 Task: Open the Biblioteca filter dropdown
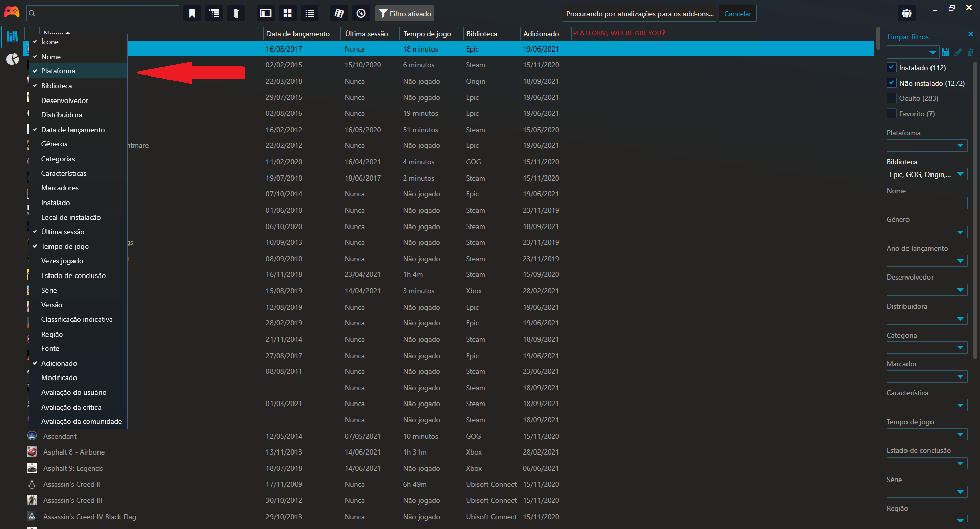click(x=927, y=174)
